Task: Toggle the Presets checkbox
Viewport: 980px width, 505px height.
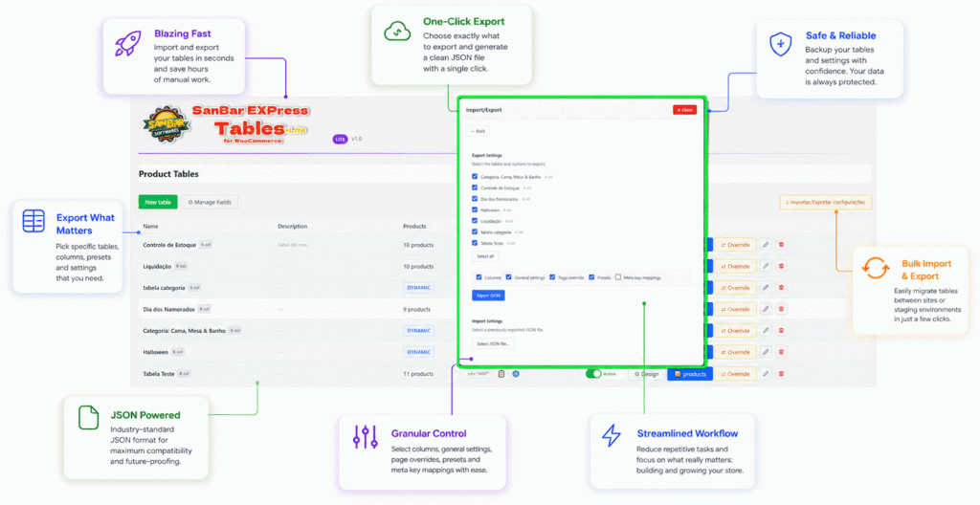Action: click(x=591, y=276)
